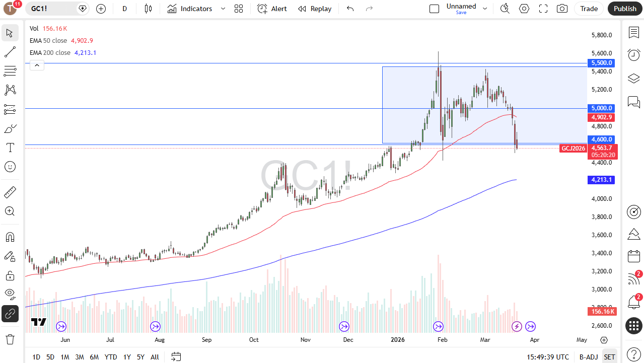
Task: Open chart settings hexagon icon
Action: click(x=524, y=9)
